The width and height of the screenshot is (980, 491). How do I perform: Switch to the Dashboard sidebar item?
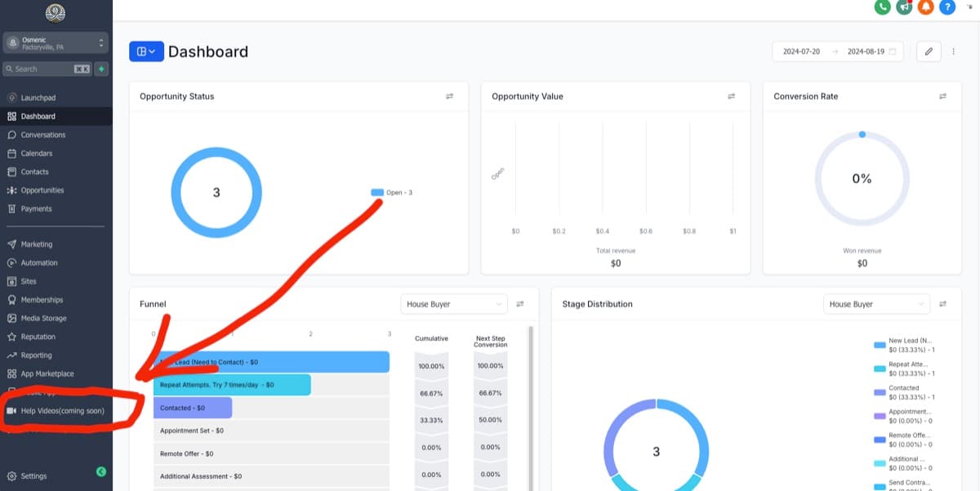click(37, 115)
